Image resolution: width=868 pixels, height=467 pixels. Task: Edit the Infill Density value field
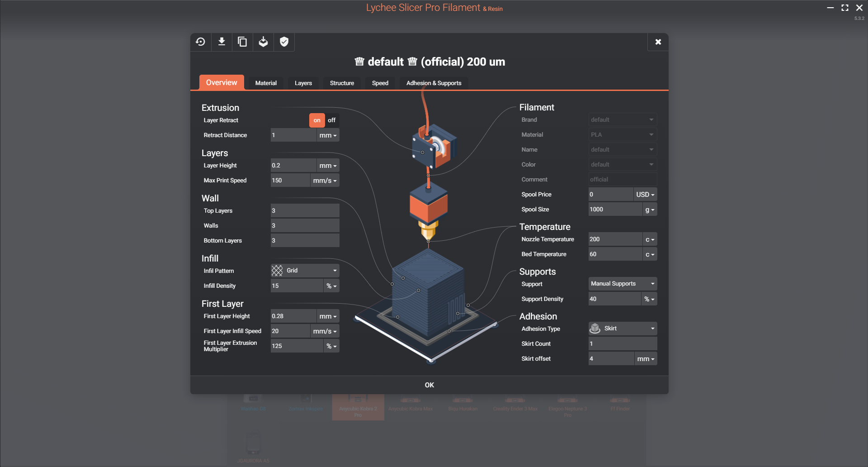(296, 286)
